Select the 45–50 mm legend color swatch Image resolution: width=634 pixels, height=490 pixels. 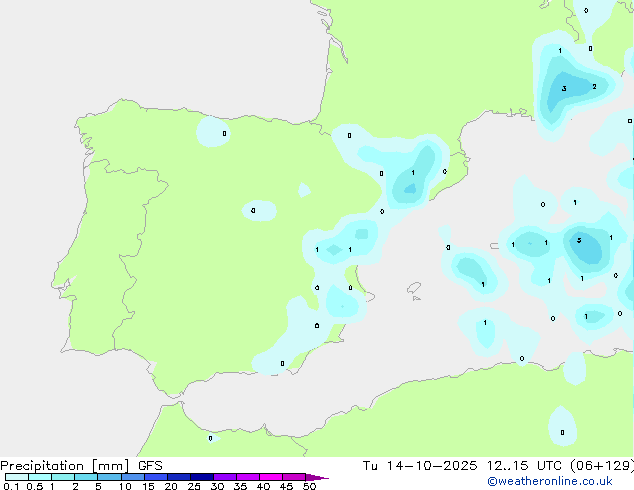click(294, 477)
